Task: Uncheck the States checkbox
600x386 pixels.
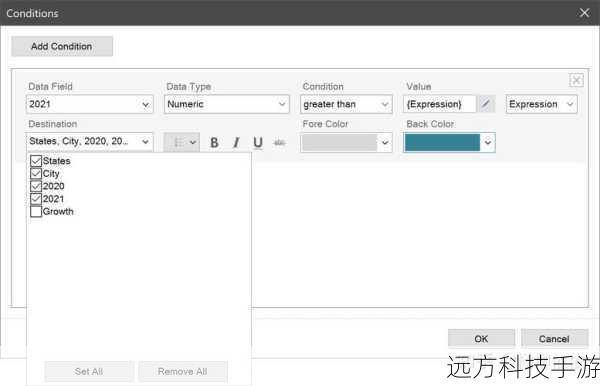Action: [36, 161]
